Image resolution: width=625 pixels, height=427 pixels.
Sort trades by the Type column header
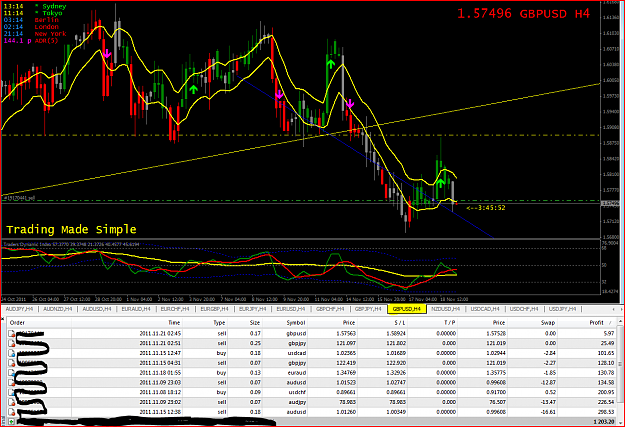click(219, 323)
